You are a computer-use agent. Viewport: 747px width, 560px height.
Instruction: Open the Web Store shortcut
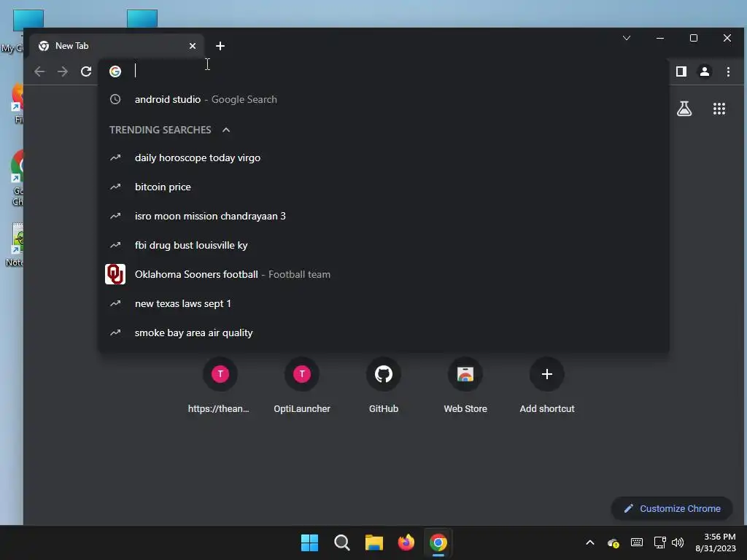tap(465, 386)
